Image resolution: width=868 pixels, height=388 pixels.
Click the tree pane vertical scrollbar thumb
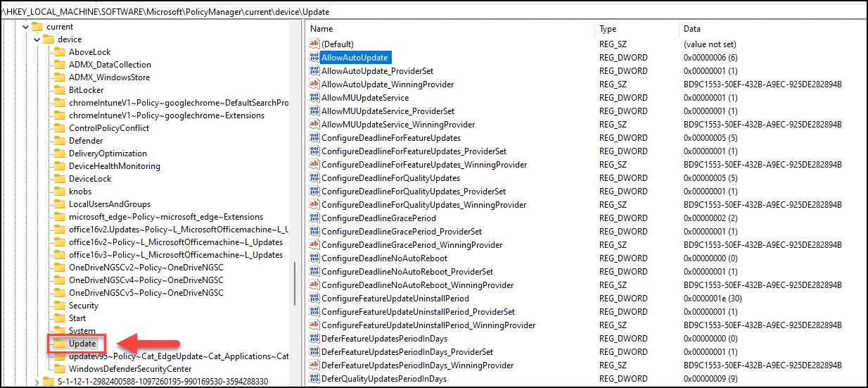point(295,284)
